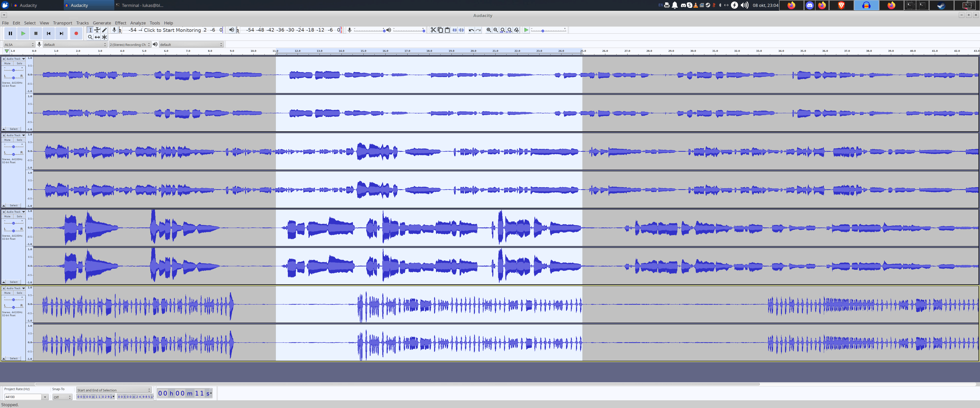Click Select button on third track
980x408 pixels.
(x=14, y=282)
